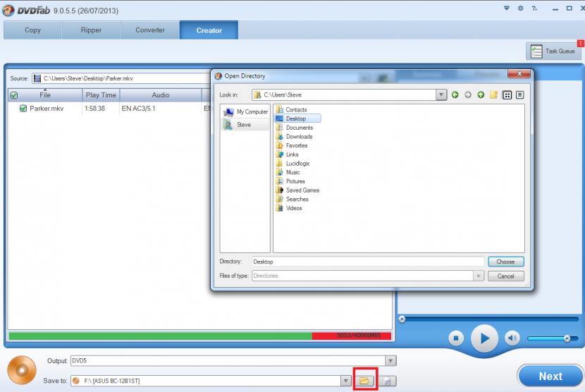Select the Creator tab
The height and width of the screenshot is (392, 585).
pyautogui.click(x=209, y=30)
